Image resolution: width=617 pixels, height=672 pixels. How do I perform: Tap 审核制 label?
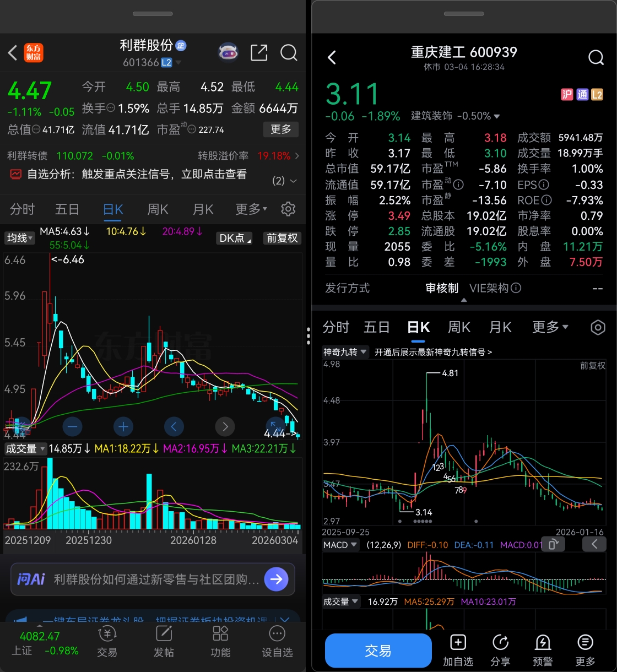tap(442, 288)
